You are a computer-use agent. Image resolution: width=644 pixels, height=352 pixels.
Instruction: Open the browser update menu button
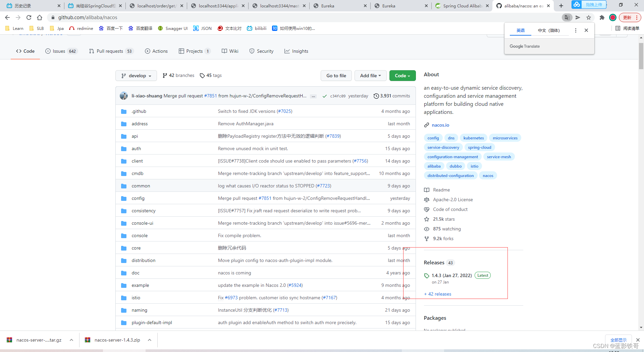point(630,17)
